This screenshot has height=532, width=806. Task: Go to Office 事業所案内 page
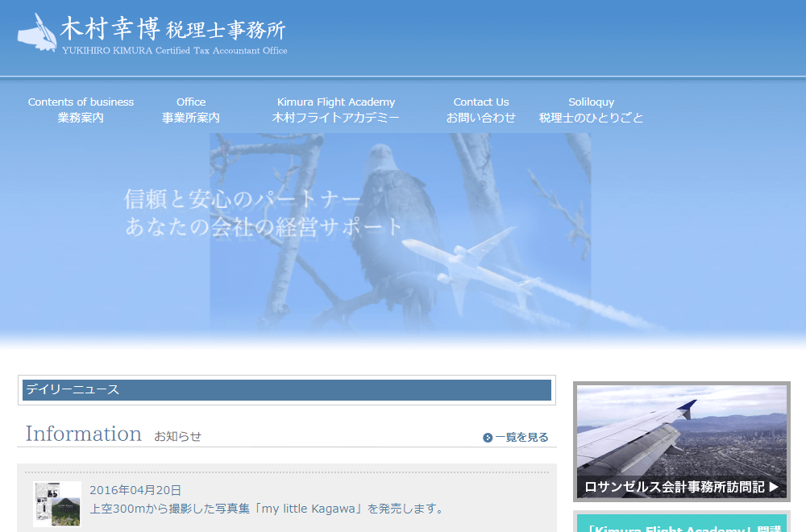pyautogui.click(x=191, y=110)
